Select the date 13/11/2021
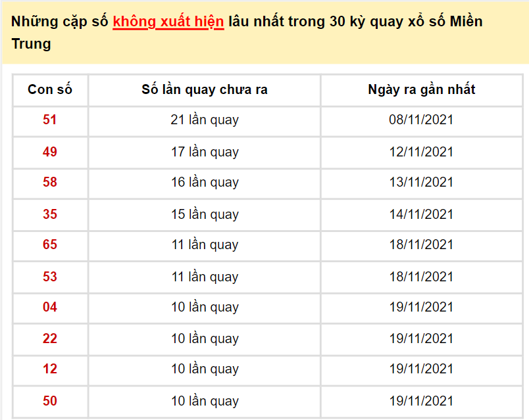This screenshot has width=529, height=420. point(421,182)
